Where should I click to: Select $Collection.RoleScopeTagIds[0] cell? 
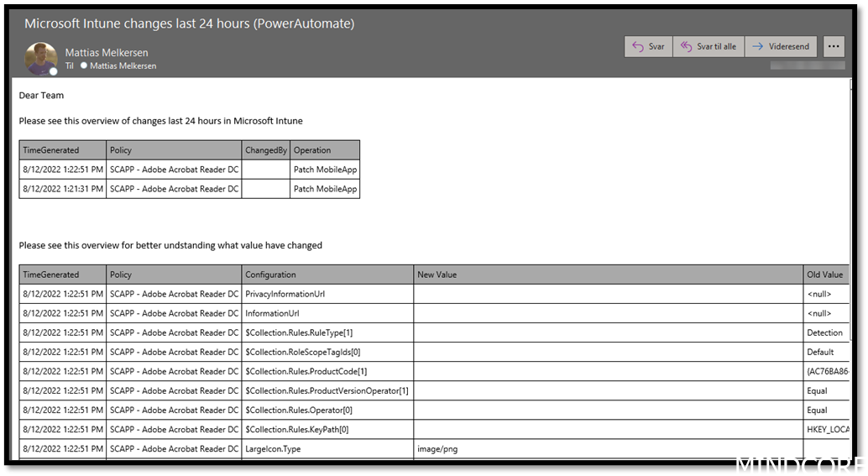[327, 352]
